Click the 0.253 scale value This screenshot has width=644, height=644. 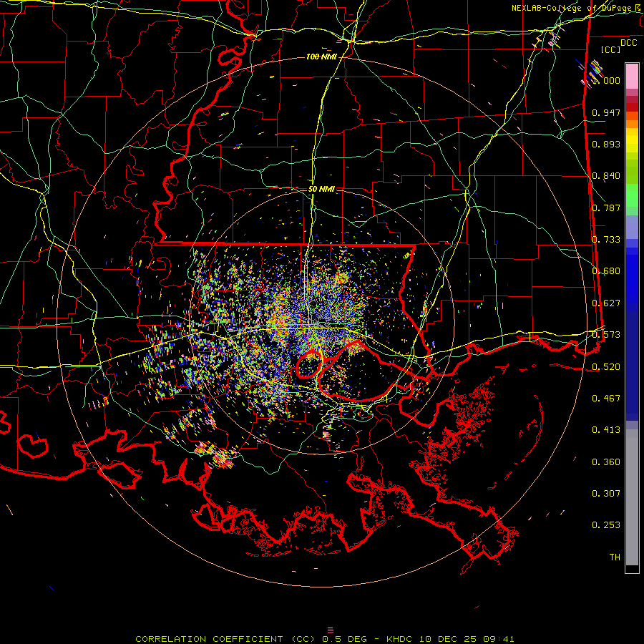[x=606, y=525]
